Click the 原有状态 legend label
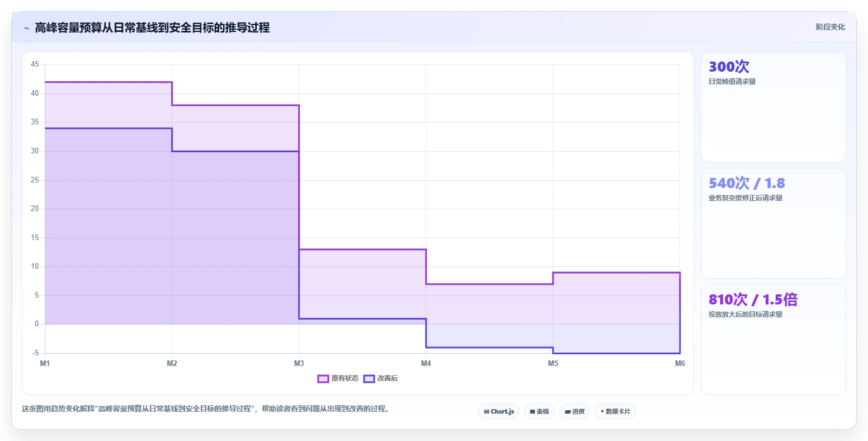 coord(345,379)
